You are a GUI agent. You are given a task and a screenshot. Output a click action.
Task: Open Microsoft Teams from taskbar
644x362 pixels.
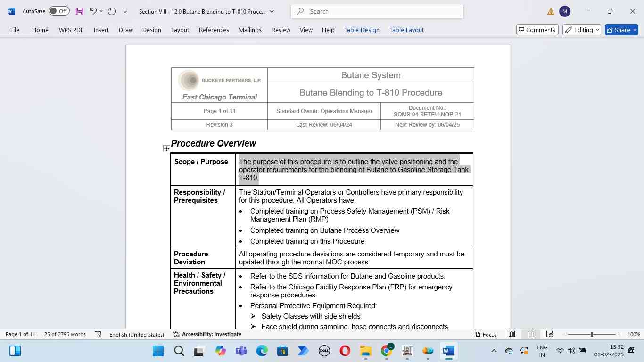tap(241, 351)
